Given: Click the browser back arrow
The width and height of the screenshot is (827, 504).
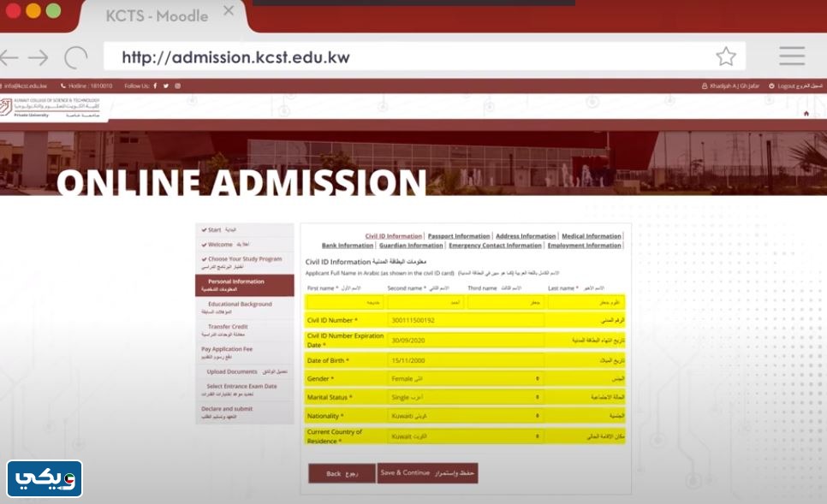Looking at the screenshot, I should 9,57.
